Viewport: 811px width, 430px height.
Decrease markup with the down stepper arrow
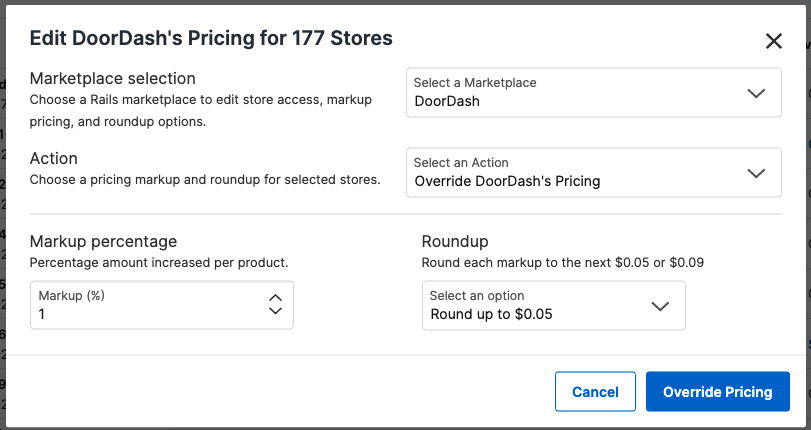coord(276,312)
